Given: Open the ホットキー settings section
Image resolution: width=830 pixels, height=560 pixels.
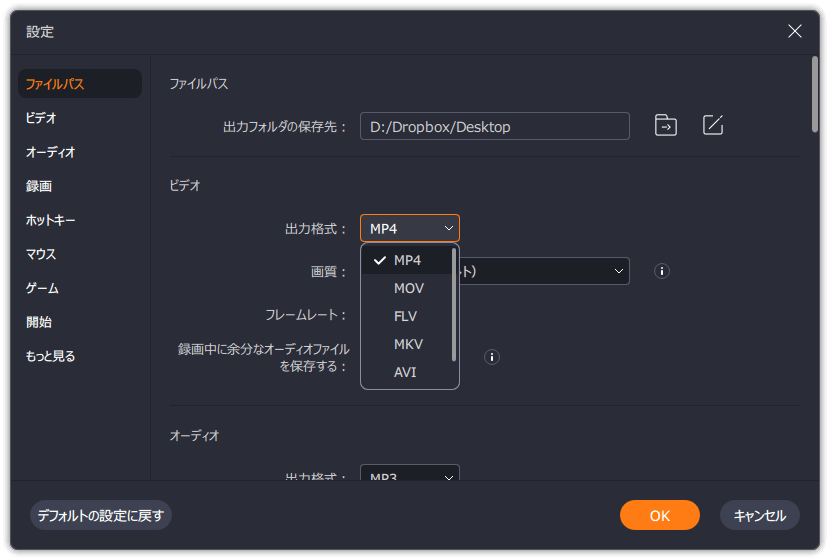Looking at the screenshot, I should pos(50,220).
